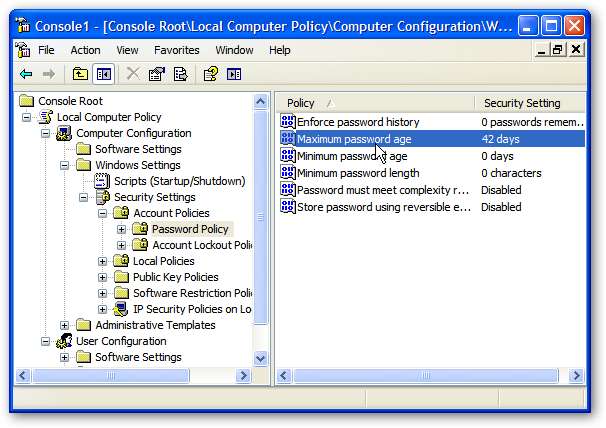
Task: Click the Back arrow toolbar button
Action: (27, 73)
